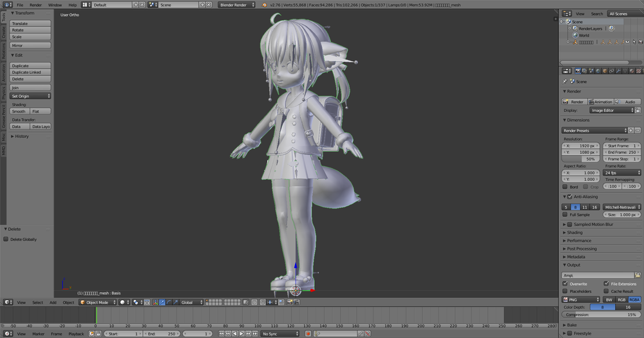Enable the Full Sample checkbox
Screen dimensions: 644x338
pos(565,215)
